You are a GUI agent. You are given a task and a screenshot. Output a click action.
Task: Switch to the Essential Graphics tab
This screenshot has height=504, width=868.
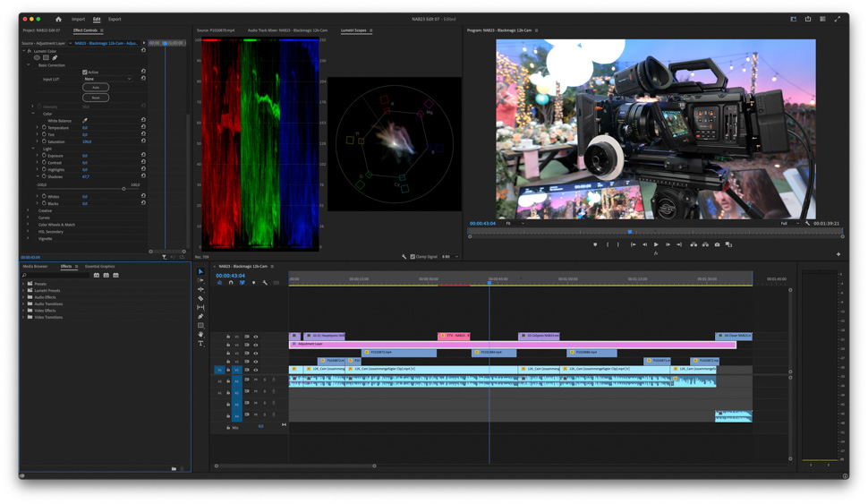99,267
